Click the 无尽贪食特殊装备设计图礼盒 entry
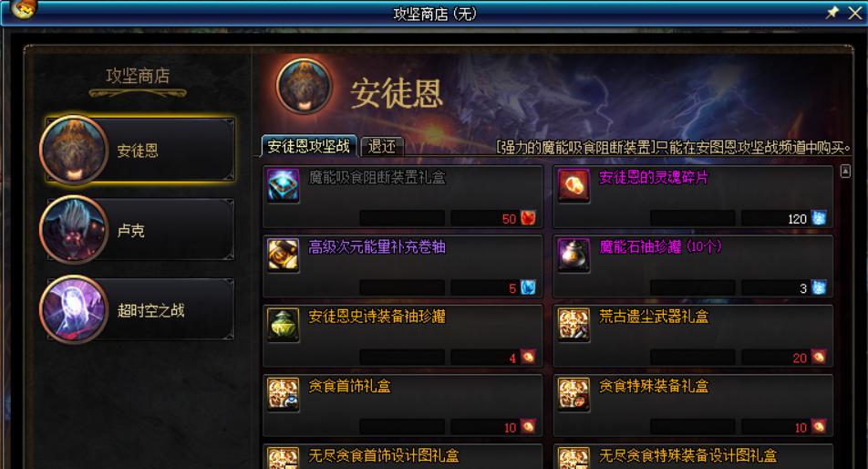Screen dimensions: 868x469 point(693,456)
